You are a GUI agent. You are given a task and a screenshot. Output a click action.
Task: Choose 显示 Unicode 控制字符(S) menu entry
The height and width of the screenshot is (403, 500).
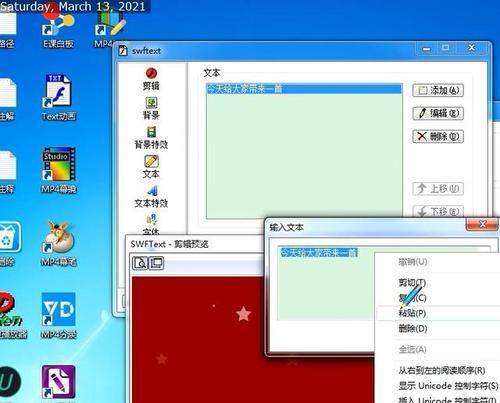(x=437, y=386)
